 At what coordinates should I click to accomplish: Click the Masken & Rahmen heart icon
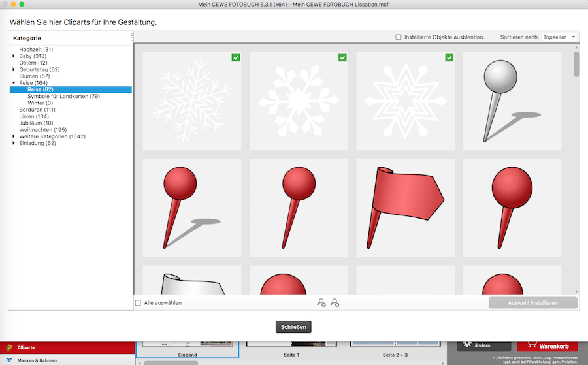[x=8, y=360]
